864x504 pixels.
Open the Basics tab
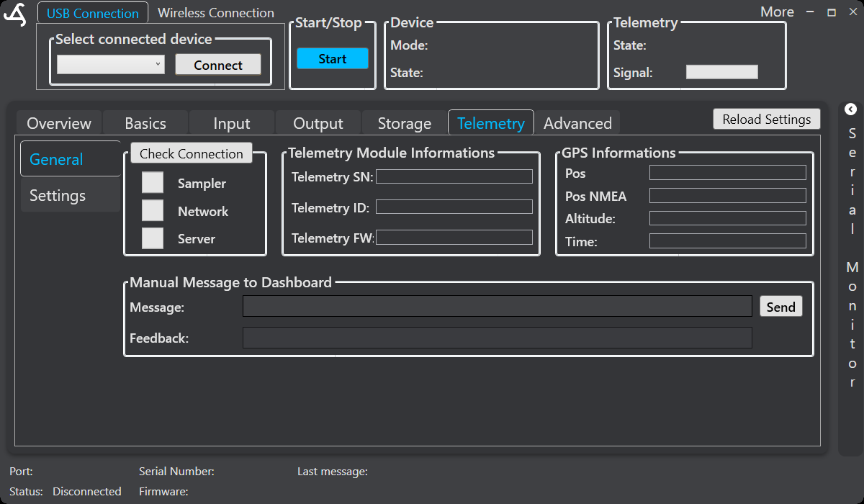145,123
